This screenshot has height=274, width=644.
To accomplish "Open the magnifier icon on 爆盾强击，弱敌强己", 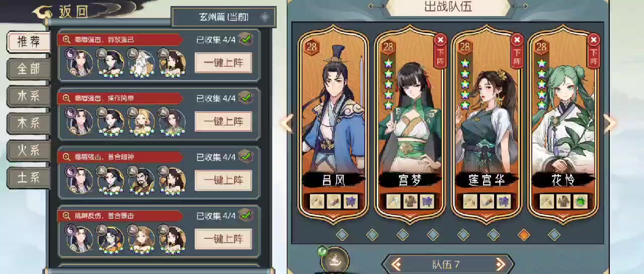I will [x=65, y=39].
